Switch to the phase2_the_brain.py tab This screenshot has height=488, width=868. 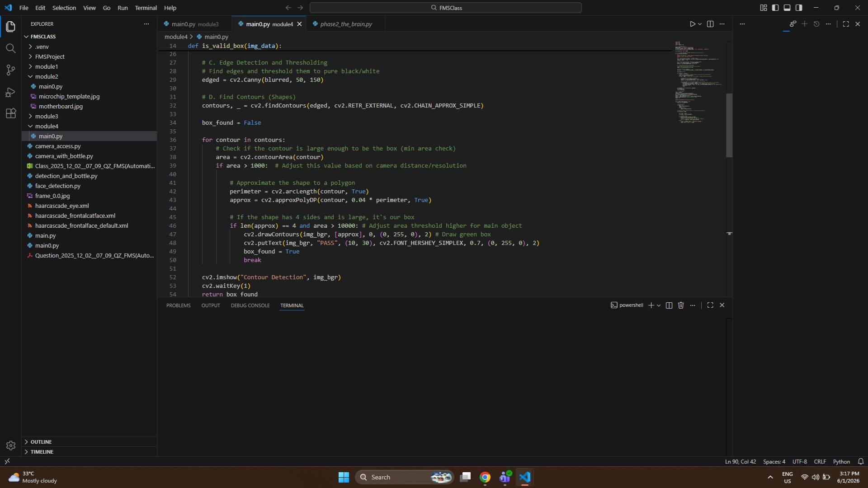pos(345,24)
